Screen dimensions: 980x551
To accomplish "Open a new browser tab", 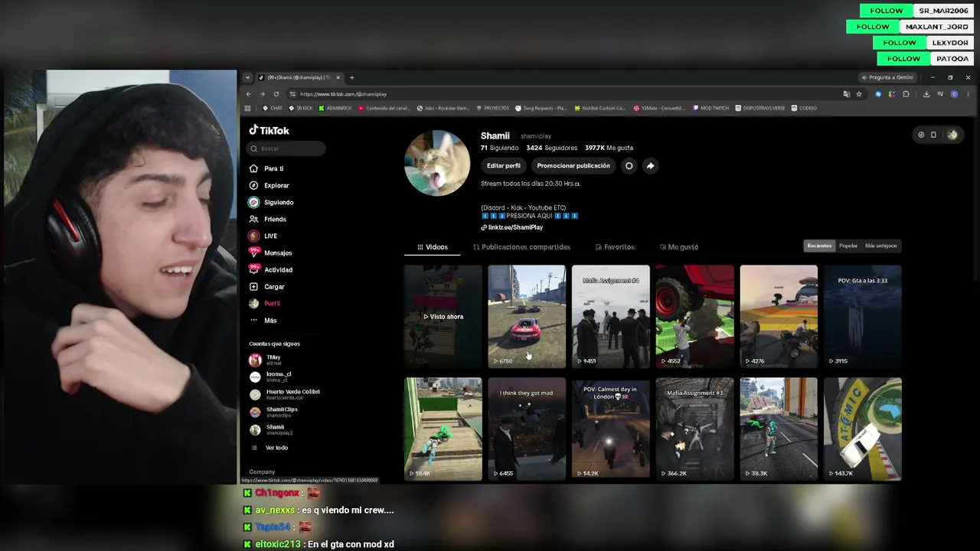I will pos(351,77).
